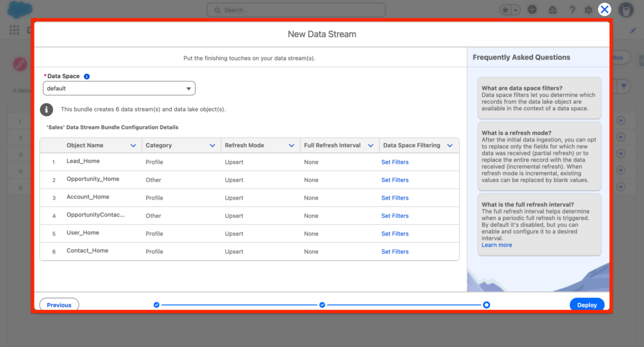Open the Data Space dropdown
The image size is (644, 347).
click(119, 89)
